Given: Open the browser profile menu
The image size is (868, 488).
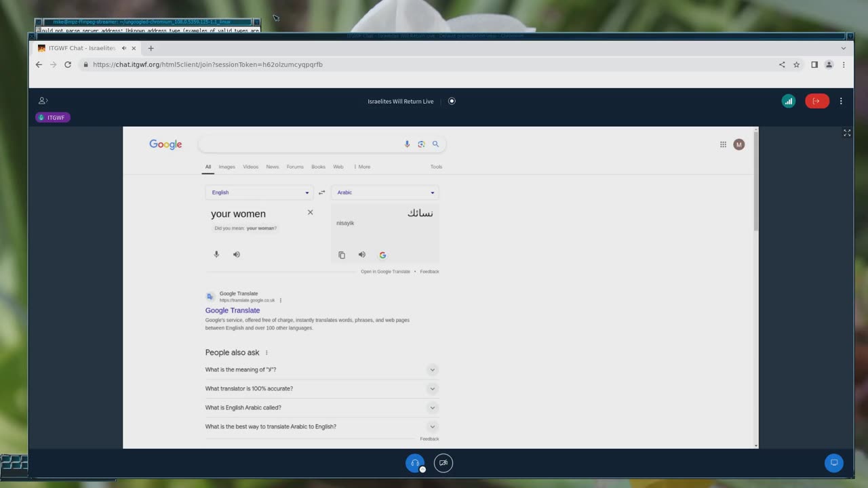Looking at the screenshot, I should [x=829, y=64].
